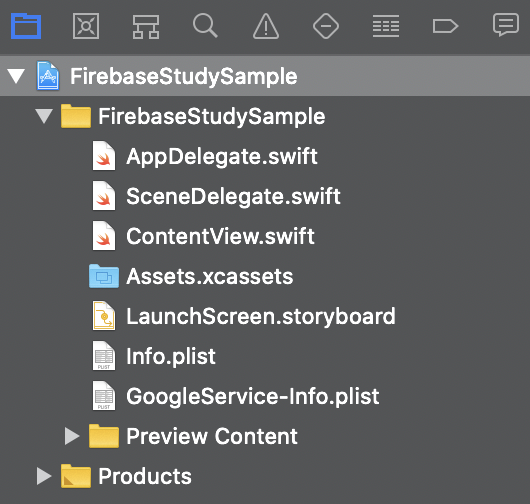Image resolution: width=530 pixels, height=504 pixels.
Task: Open the Find navigator magnifier icon
Action: click(205, 26)
